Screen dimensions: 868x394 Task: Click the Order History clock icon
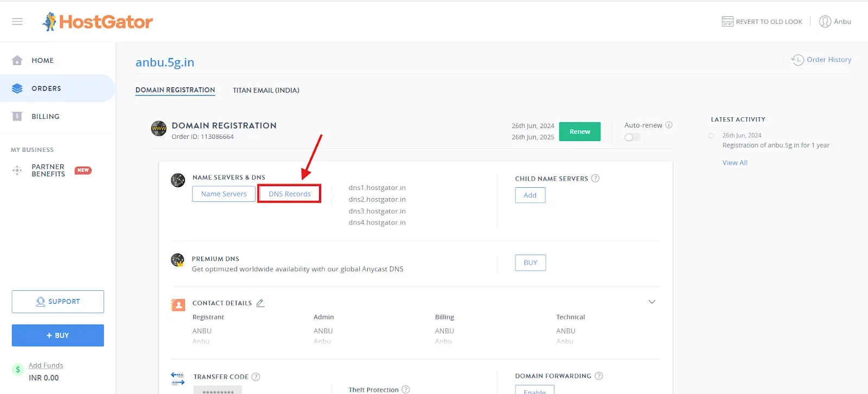click(797, 60)
